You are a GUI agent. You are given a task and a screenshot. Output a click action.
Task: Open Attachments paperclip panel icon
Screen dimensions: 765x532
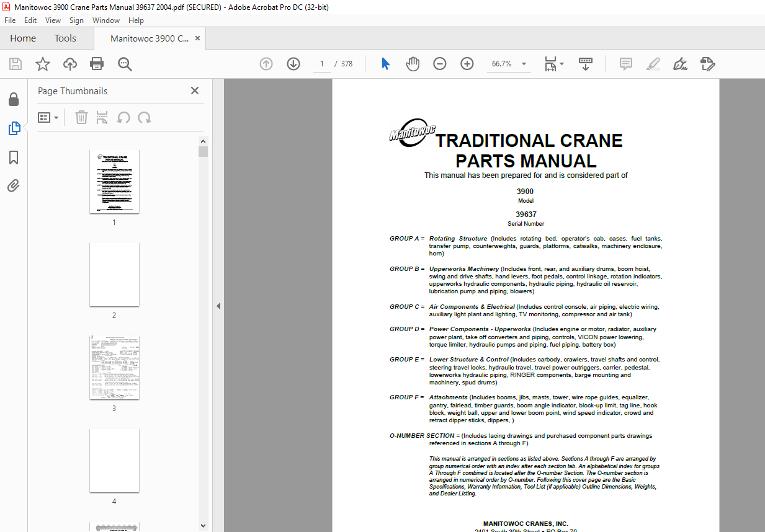pos(14,186)
